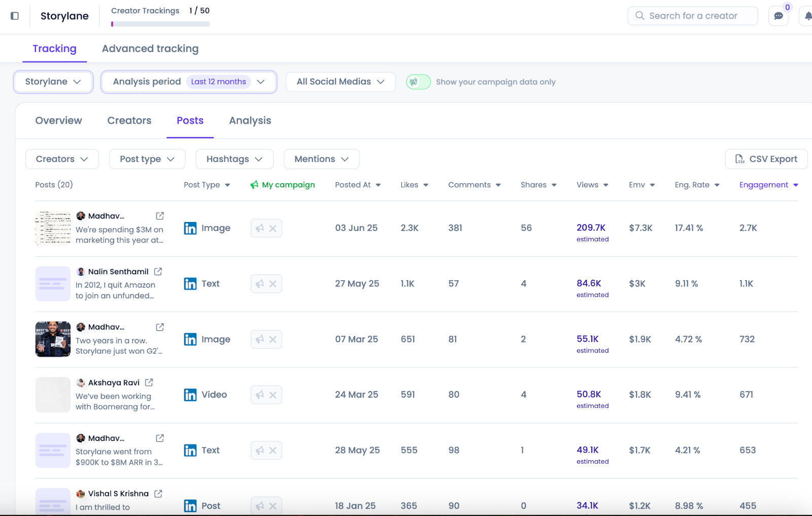Click the CSV Export button

point(766,159)
